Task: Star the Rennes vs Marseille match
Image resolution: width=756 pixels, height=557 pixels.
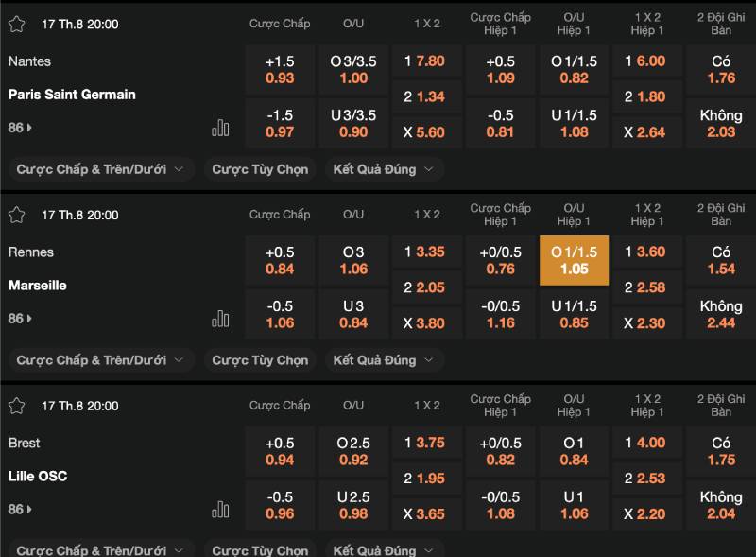Action: tap(16, 215)
